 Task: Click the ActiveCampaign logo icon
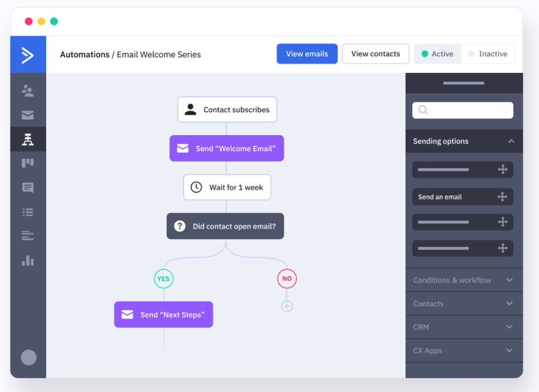tap(28, 54)
